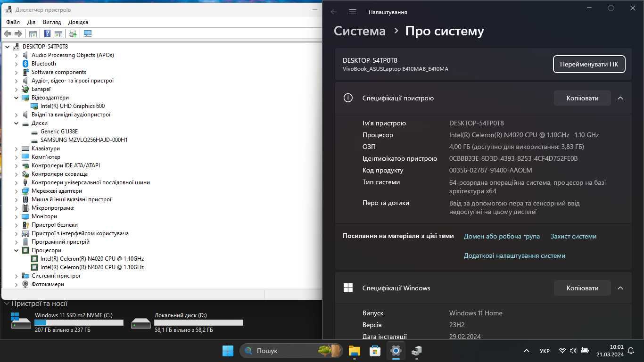Open the Захист системи link
The height and width of the screenshot is (362, 644).
pyautogui.click(x=573, y=236)
